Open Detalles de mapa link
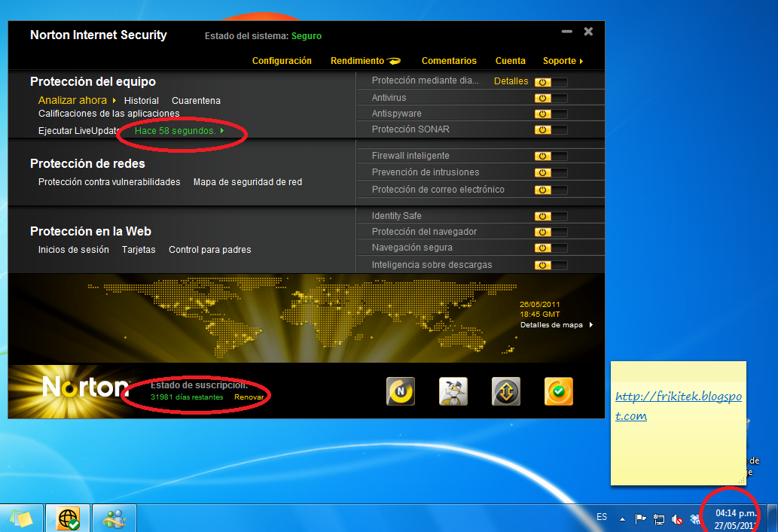 [x=551, y=325]
